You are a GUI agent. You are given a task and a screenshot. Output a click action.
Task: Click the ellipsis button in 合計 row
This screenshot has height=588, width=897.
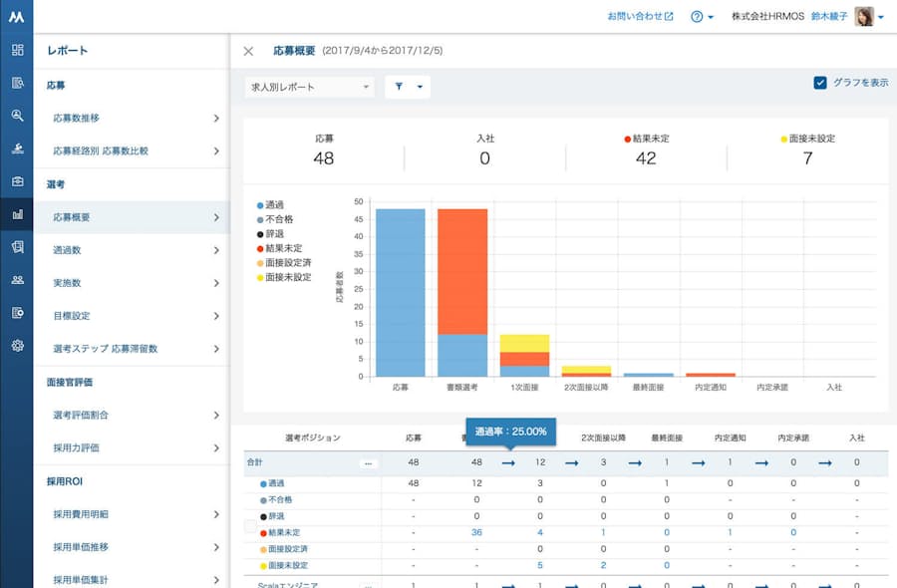click(368, 463)
